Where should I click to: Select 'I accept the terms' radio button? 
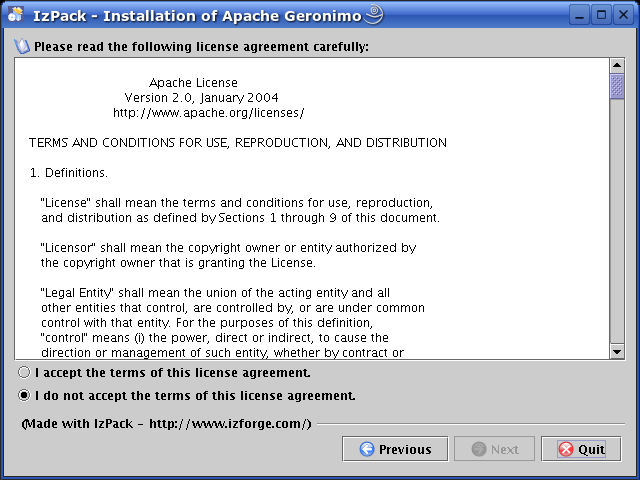pos(24,373)
